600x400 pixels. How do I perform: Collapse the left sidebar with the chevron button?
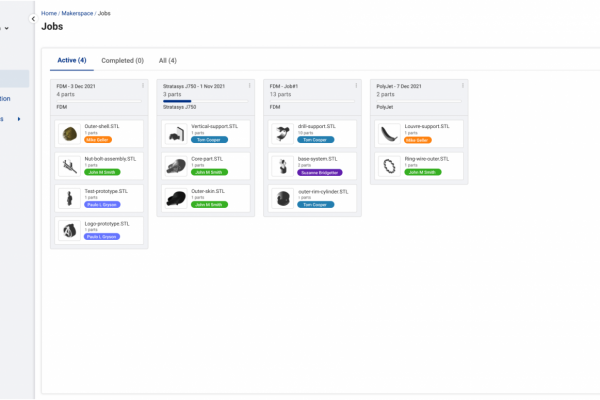pos(34,19)
